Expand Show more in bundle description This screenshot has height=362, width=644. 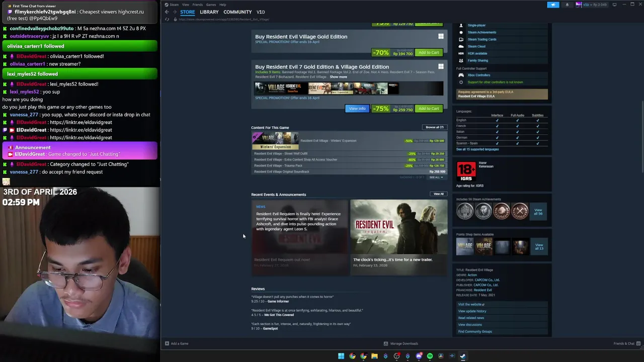point(338,77)
